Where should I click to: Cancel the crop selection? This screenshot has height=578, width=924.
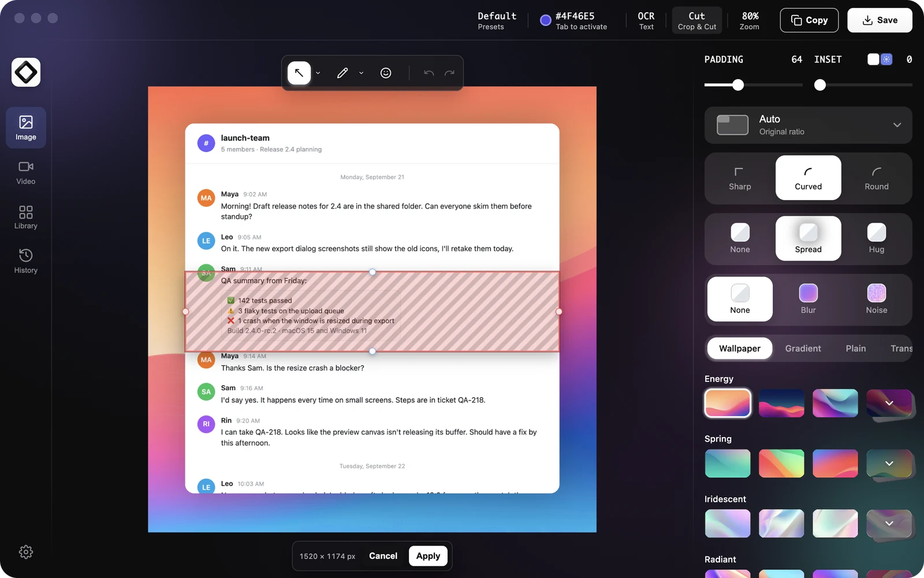pyautogui.click(x=383, y=556)
